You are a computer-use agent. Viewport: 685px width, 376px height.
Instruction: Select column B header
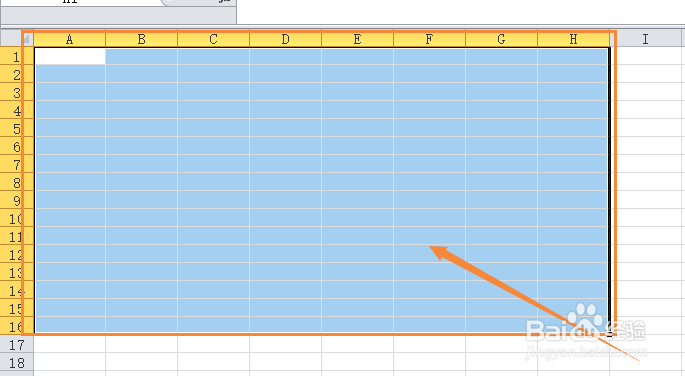pyautogui.click(x=142, y=39)
